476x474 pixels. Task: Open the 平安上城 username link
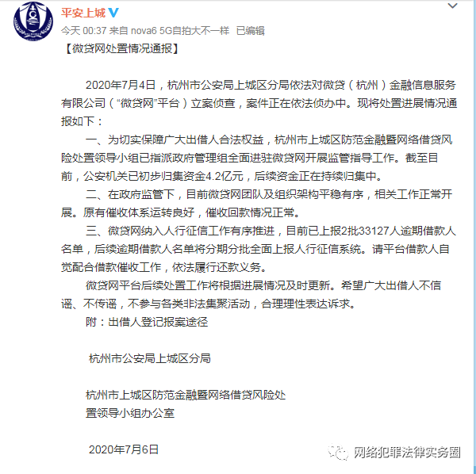83,13
